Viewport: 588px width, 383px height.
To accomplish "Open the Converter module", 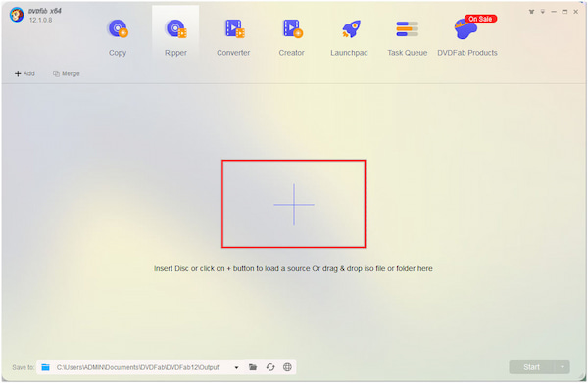I will (233, 37).
